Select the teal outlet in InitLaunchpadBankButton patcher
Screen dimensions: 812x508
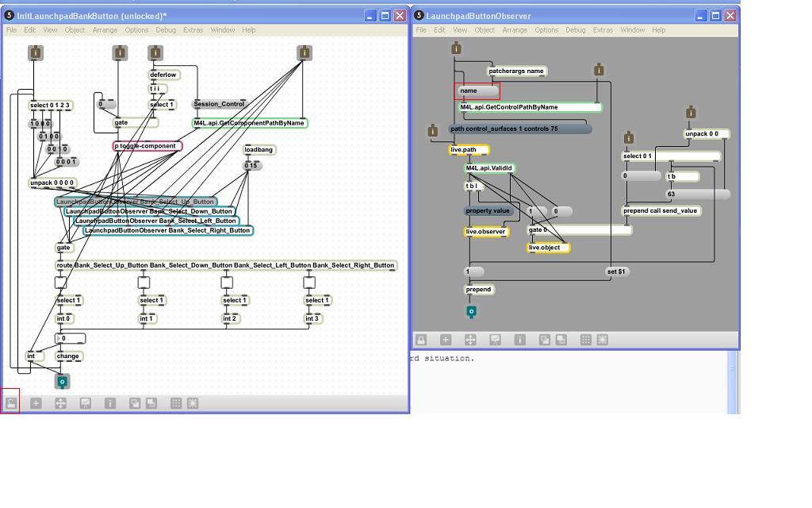[62, 382]
